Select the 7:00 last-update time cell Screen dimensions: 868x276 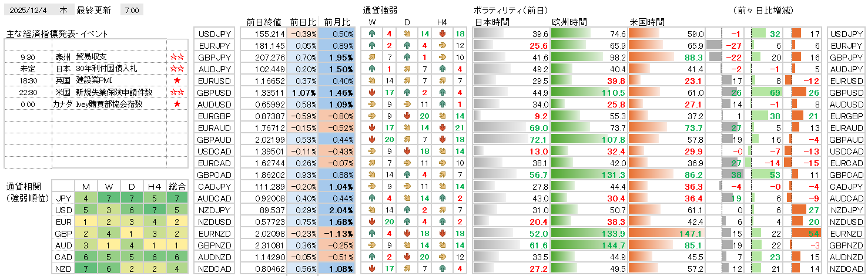(x=132, y=10)
